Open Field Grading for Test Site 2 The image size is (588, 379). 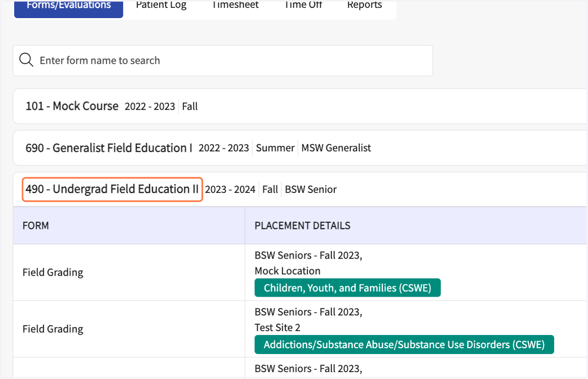(53, 329)
